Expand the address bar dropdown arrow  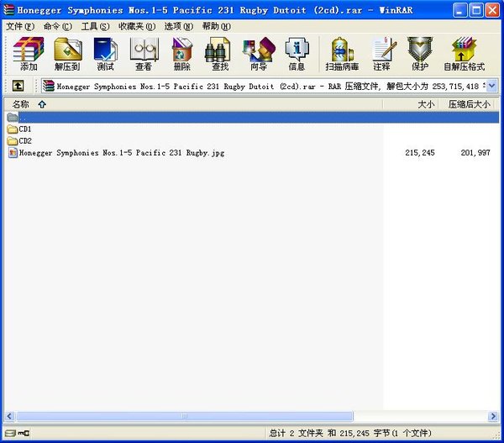tap(491, 86)
